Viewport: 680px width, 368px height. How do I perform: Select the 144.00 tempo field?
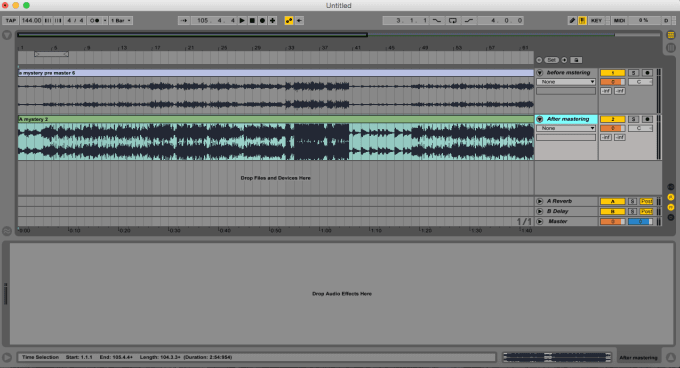click(x=31, y=20)
